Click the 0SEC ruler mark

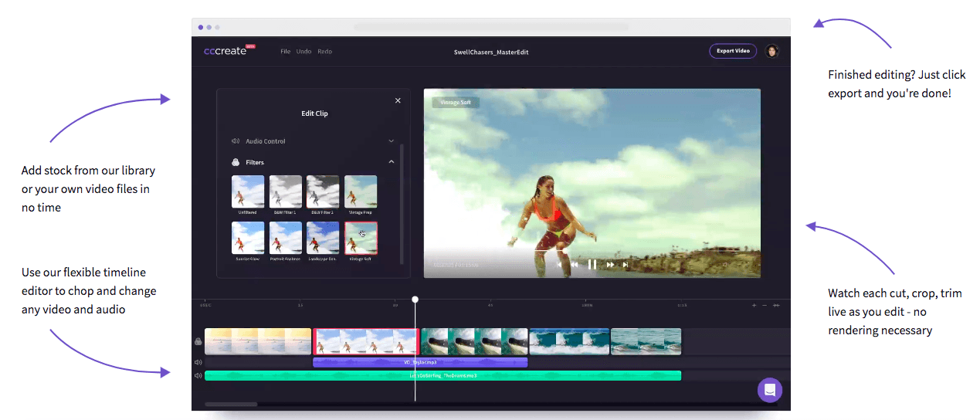[x=205, y=305]
